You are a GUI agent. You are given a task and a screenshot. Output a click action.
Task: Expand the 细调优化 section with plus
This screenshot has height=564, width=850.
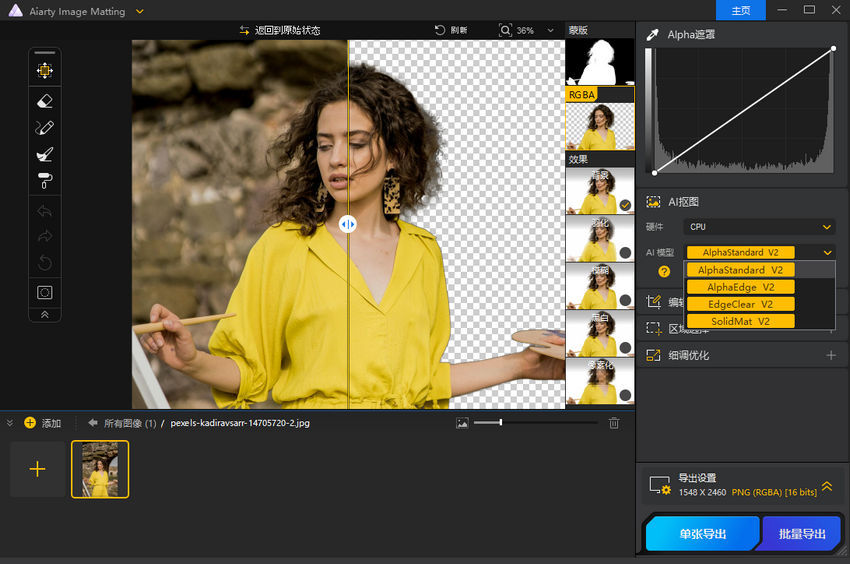click(830, 355)
